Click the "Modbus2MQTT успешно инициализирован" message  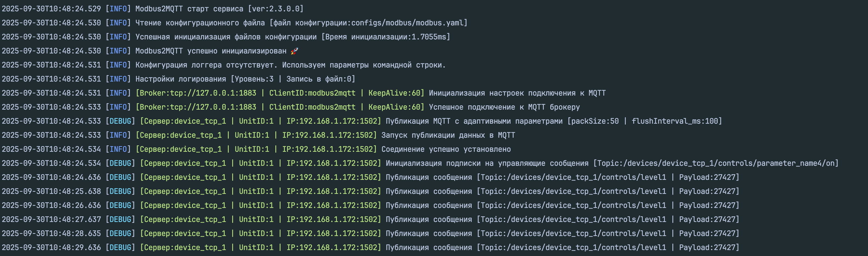(x=211, y=51)
